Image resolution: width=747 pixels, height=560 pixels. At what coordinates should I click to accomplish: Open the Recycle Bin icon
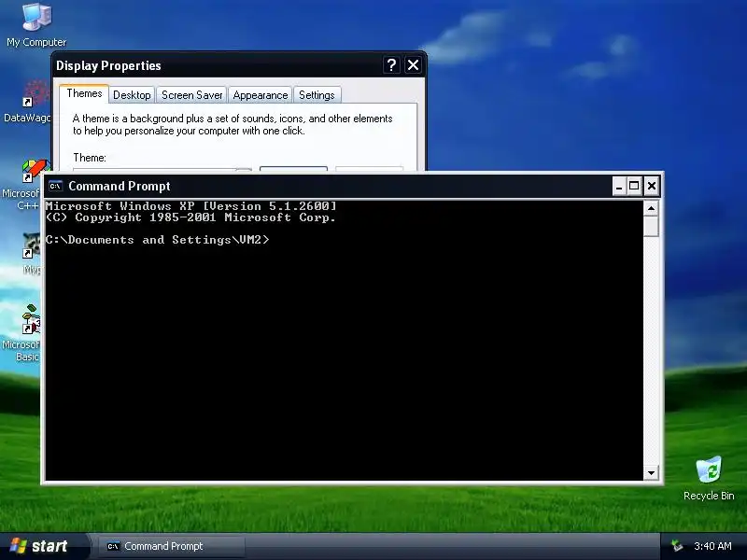tap(709, 478)
